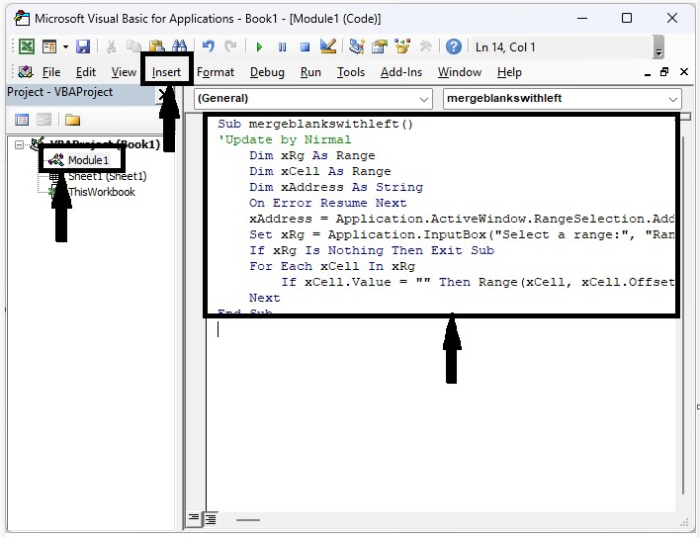Click View Code icon in Project pane
The height and width of the screenshot is (538, 700).
[x=22, y=120]
